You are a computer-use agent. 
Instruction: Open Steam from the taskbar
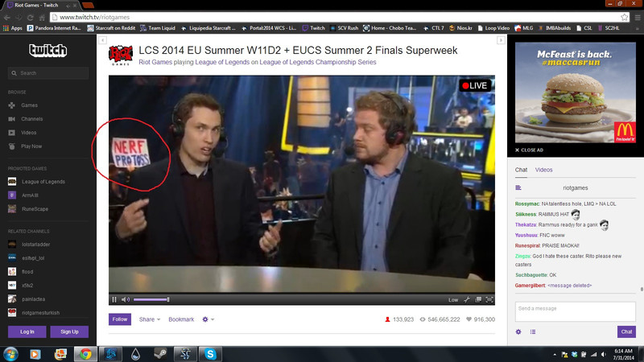(x=160, y=354)
